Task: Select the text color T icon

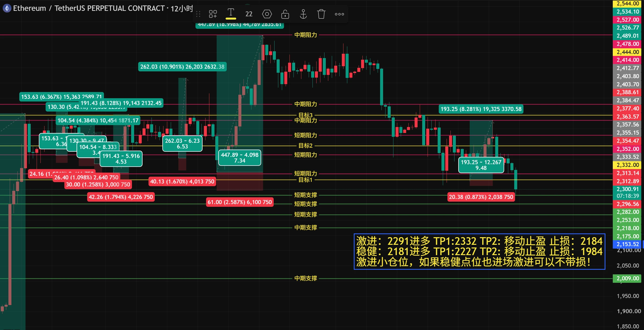Action: (x=231, y=14)
